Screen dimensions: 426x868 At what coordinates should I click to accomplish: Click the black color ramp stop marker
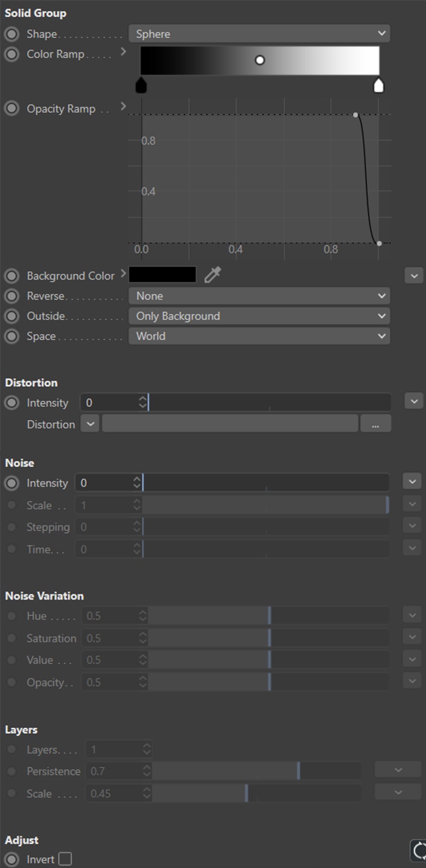coord(141,85)
